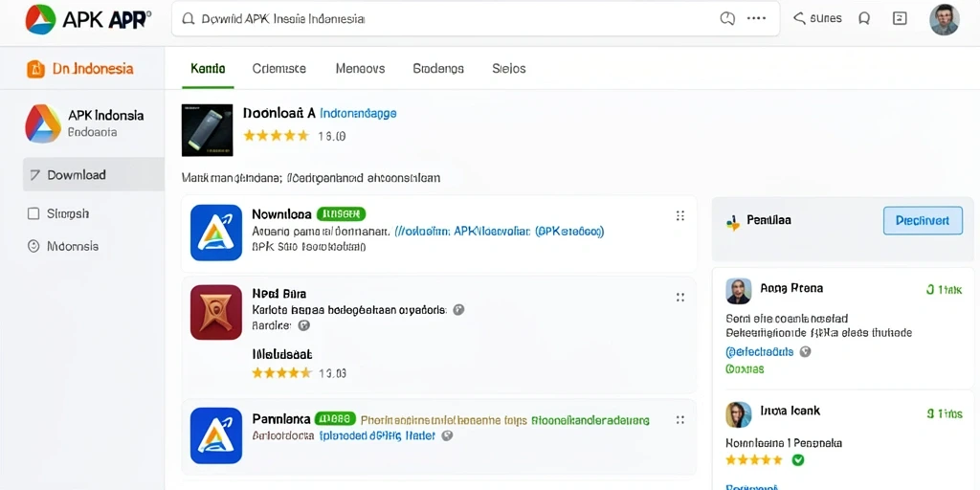
Task: Toggle the Slorgsh checkbox in the sidebar
Action: pyautogui.click(x=33, y=213)
